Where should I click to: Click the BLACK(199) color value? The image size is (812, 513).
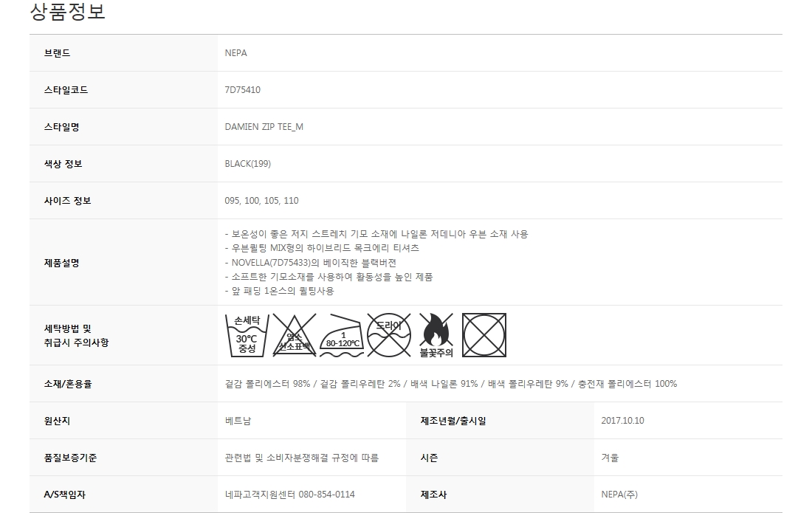247,164
